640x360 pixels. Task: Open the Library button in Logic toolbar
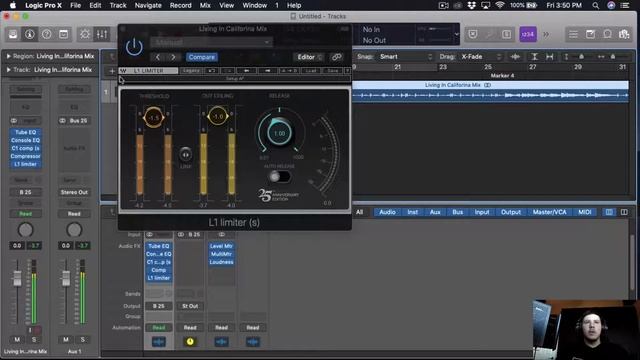13,34
